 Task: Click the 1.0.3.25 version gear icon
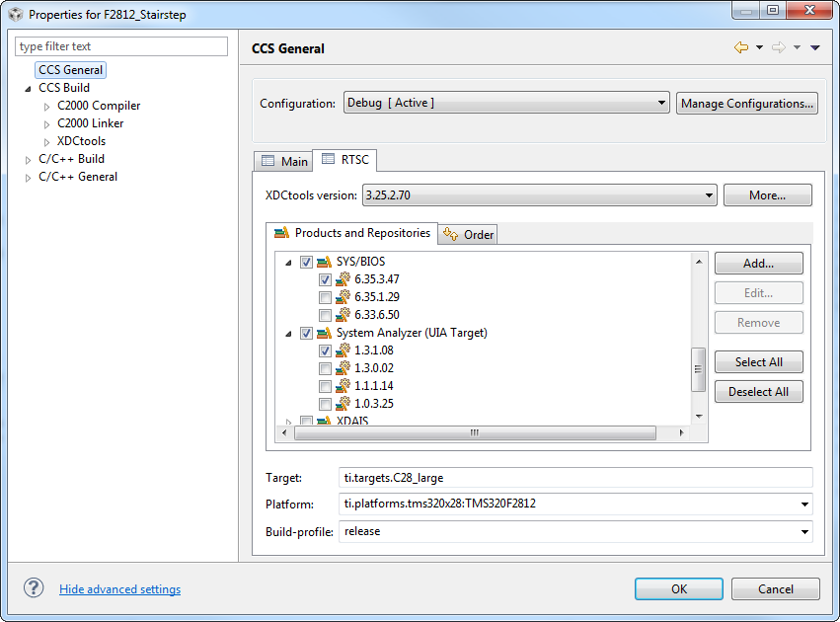[x=343, y=403]
